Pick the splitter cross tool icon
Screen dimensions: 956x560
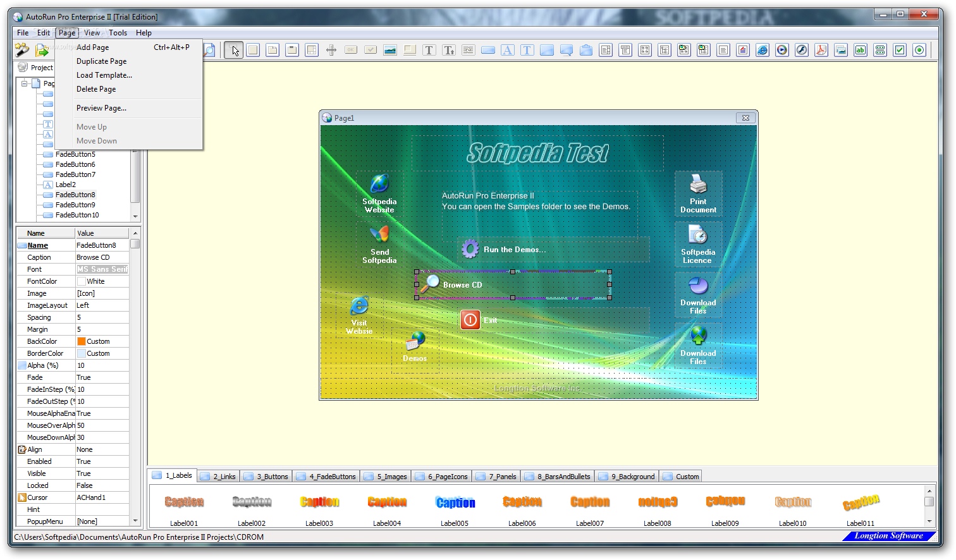(x=331, y=50)
